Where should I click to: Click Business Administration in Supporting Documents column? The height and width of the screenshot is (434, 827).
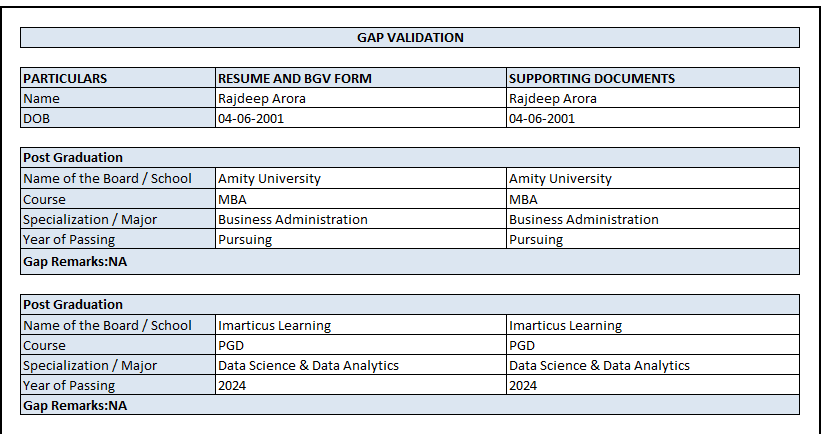(x=653, y=219)
